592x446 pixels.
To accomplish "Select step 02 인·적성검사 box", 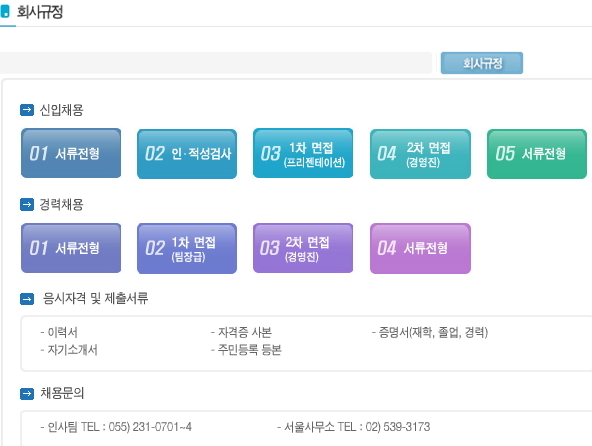I will click(187, 154).
